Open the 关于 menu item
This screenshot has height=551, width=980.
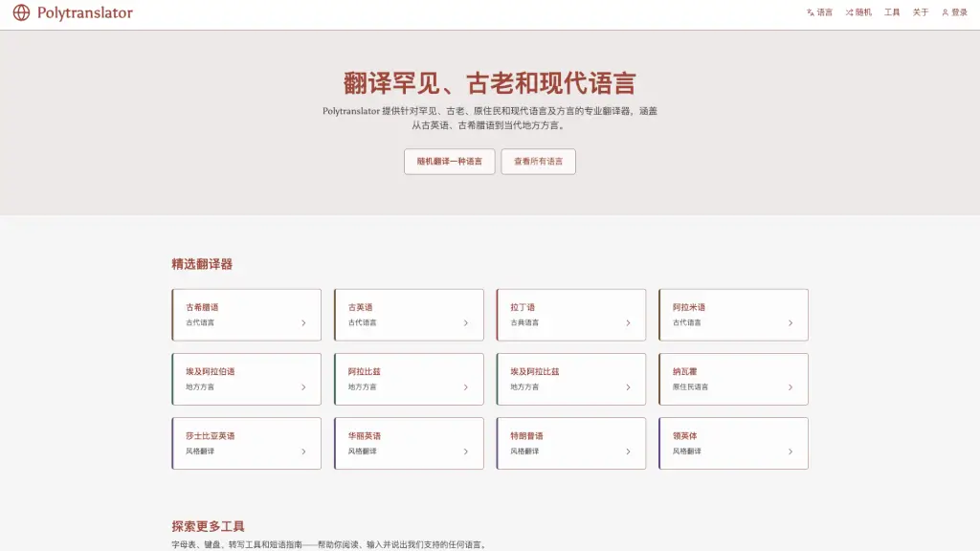pos(921,12)
